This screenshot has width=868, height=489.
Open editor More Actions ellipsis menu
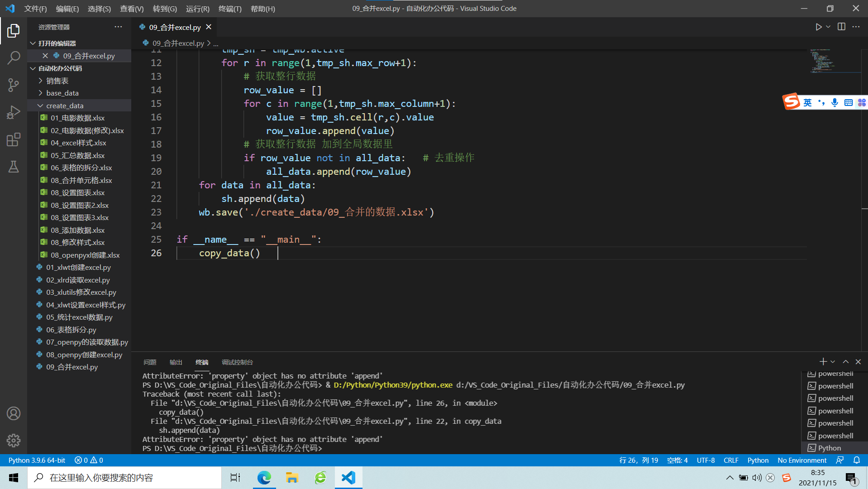coord(856,27)
